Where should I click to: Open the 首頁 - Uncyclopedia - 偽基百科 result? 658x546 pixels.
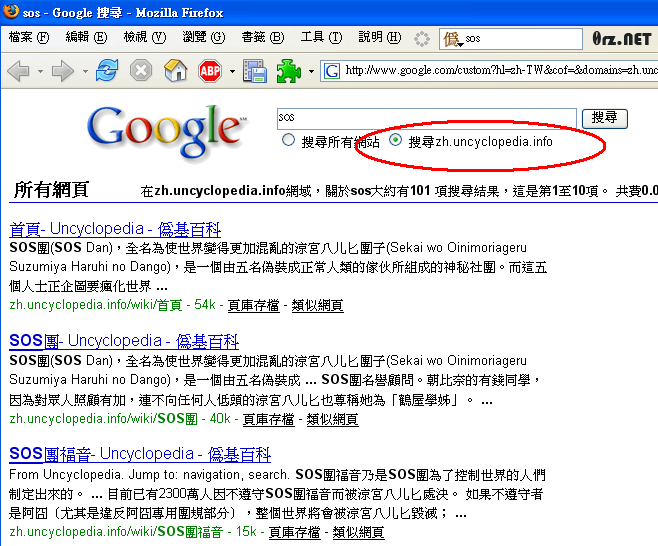coord(114,229)
